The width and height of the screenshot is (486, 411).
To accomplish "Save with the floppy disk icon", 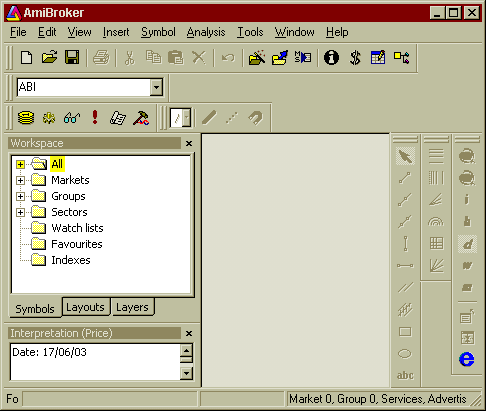I will click(72, 57).
